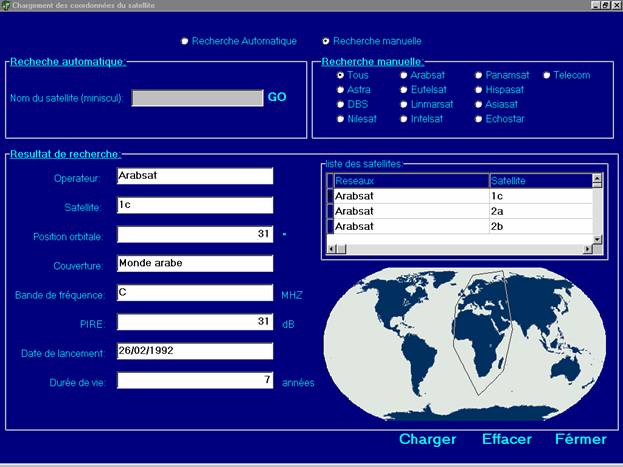Close the satellite coordinates window

tap(616, 5)
